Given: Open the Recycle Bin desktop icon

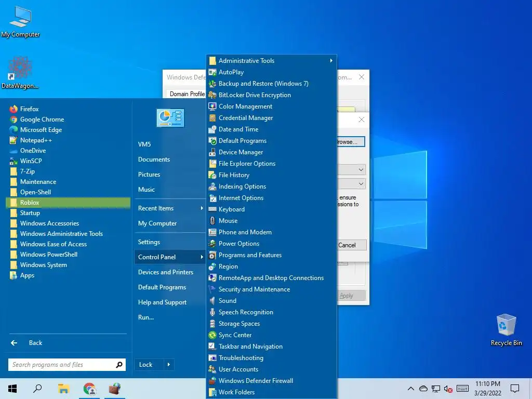Looking at the screenshot, I should pos(506,330).
